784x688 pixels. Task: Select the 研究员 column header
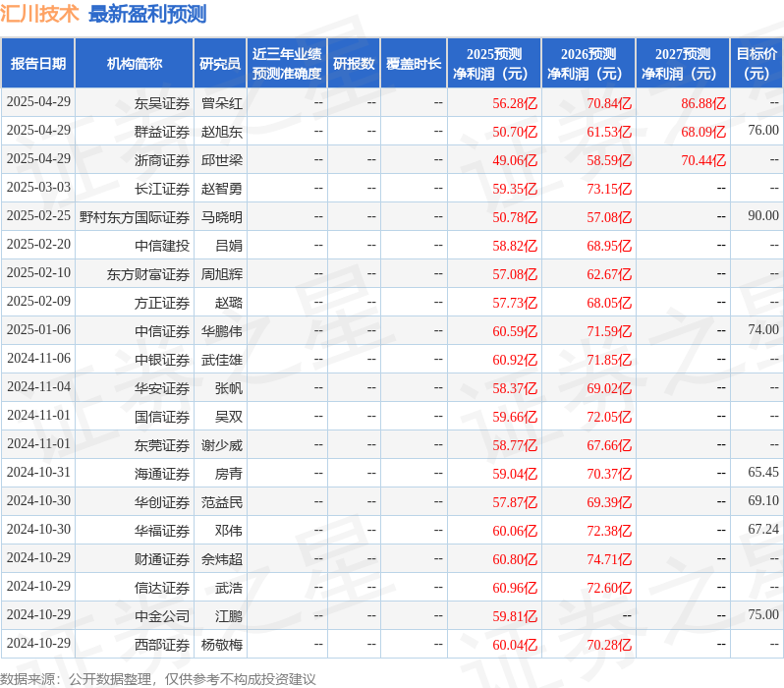point(220,64)
